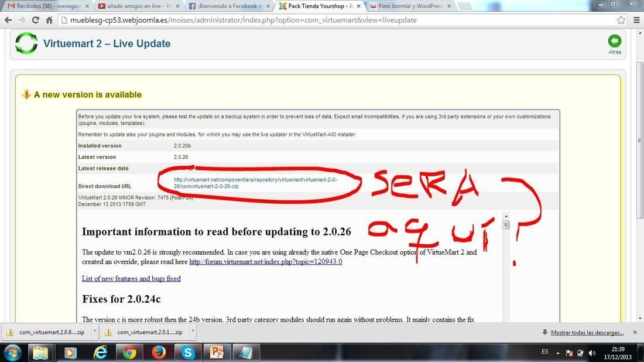This screenshot has width=644, height=362.
Task: Click the latest version value 2.0.26
Action: [181, 157]
